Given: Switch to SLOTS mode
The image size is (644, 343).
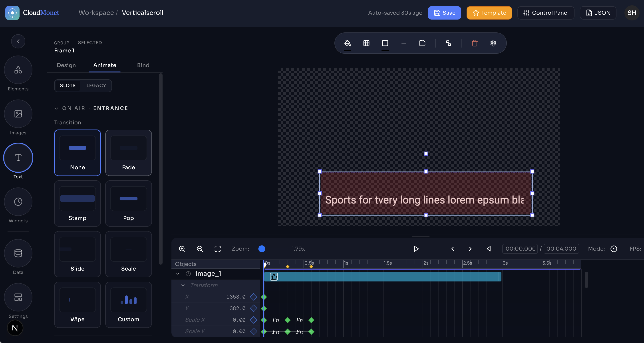Looking at the screenshot, I should [x=68, y=86].
